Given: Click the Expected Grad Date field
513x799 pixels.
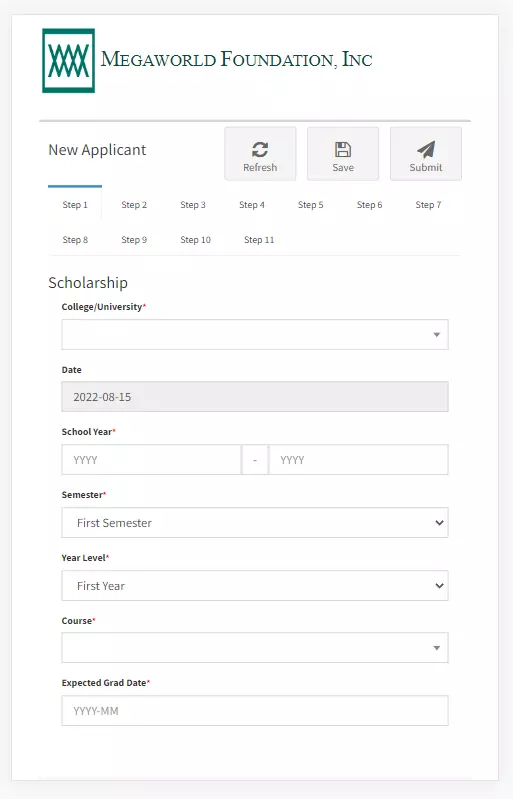Looking at the screenshot, I should point(255,711).
